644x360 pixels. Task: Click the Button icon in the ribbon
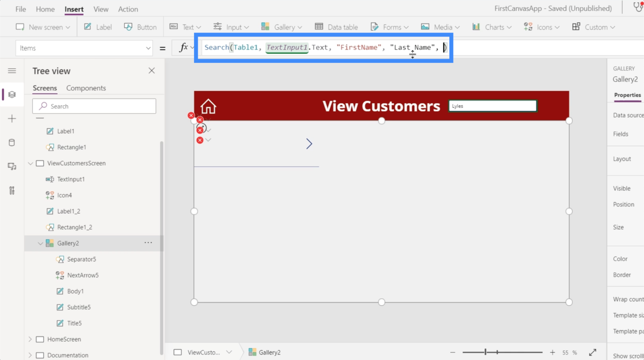(128, 27)
